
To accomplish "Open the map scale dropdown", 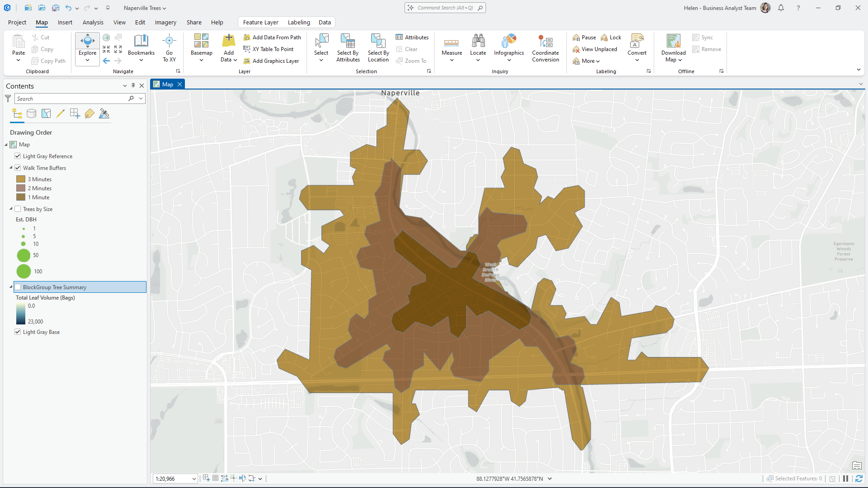I will (x=194, y=479).
